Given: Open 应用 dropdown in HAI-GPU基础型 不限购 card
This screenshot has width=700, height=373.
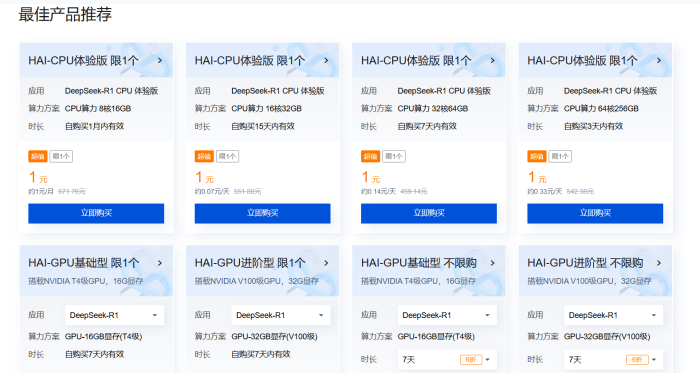Looking at the screenshot, I should (x=447, y=315).
